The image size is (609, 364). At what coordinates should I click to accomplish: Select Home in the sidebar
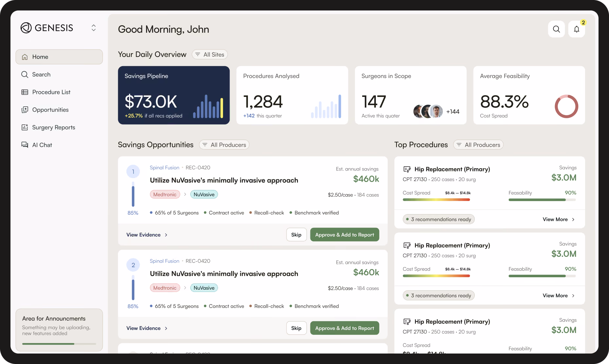pos(59,57)
